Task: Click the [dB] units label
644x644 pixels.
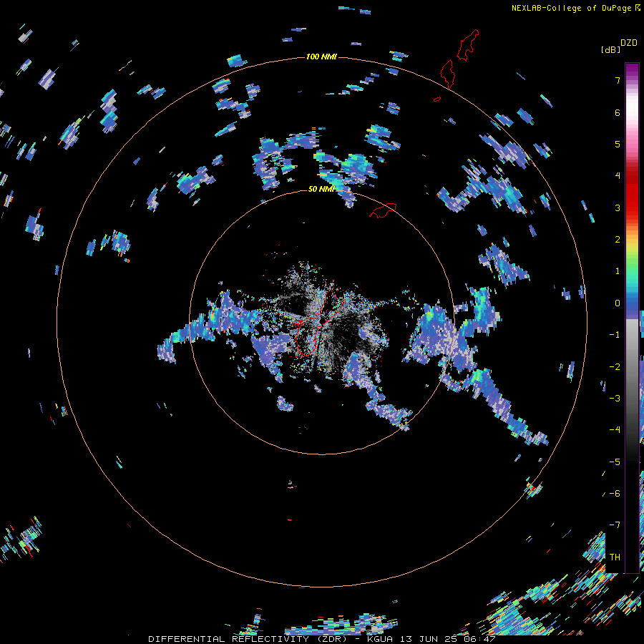Action: [x=610, y=49]
